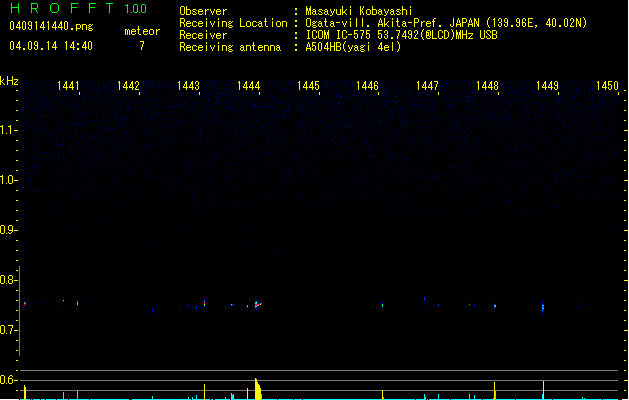Click the 1443 time axis label
Screen dimensions: 629x400
coord(189,86)
